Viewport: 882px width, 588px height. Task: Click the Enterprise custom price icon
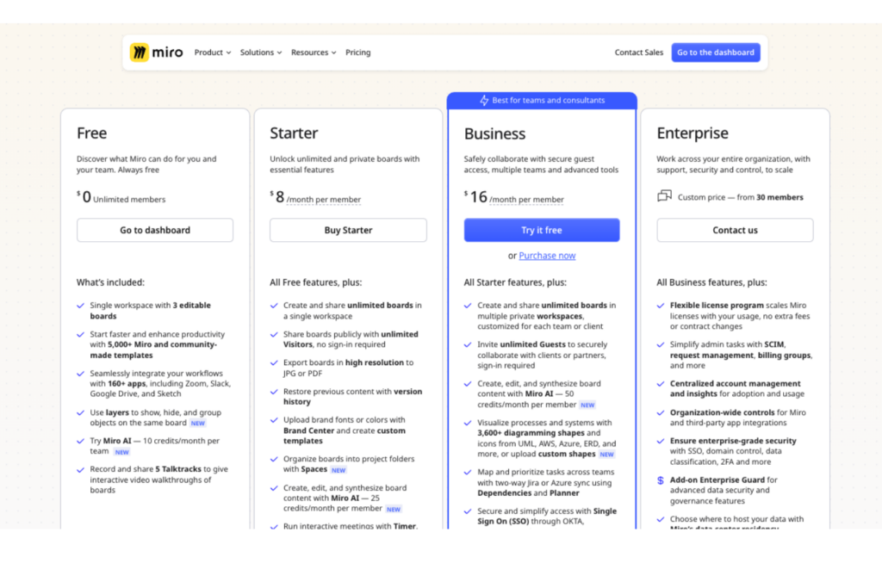click(664, 195)
